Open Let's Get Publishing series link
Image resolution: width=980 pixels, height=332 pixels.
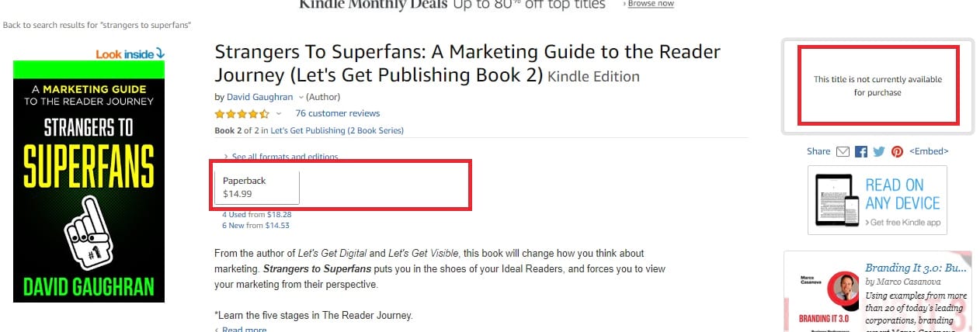point(337,130)
